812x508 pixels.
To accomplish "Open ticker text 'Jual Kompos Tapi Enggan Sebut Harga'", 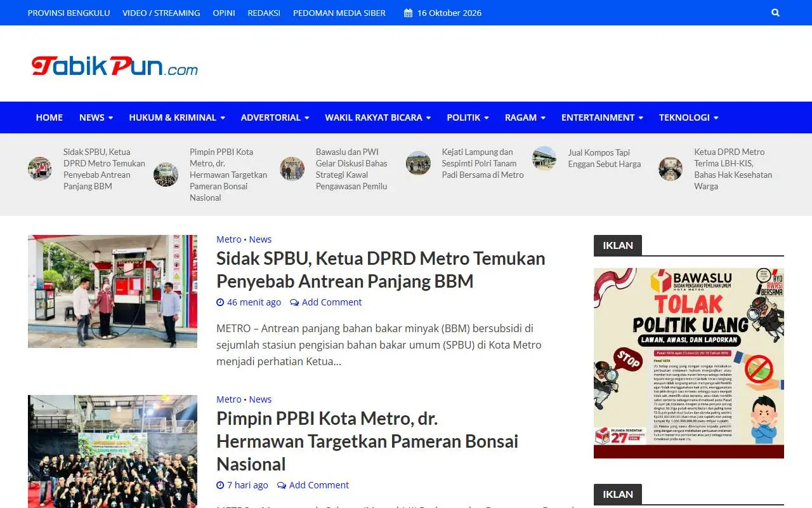I will pyautogui.click(x=605, y=158).
